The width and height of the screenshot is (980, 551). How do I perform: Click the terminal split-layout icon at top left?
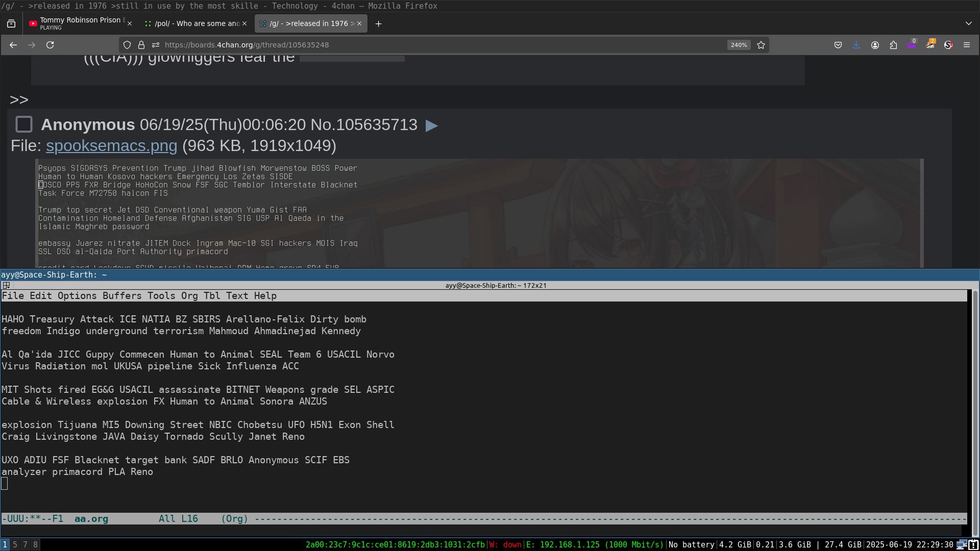[6, 286]
